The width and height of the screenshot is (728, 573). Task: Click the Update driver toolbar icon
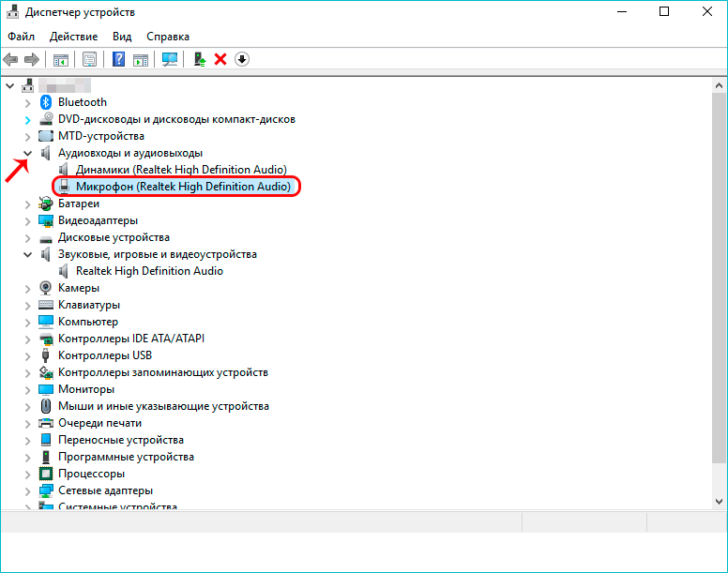(200, 59)
